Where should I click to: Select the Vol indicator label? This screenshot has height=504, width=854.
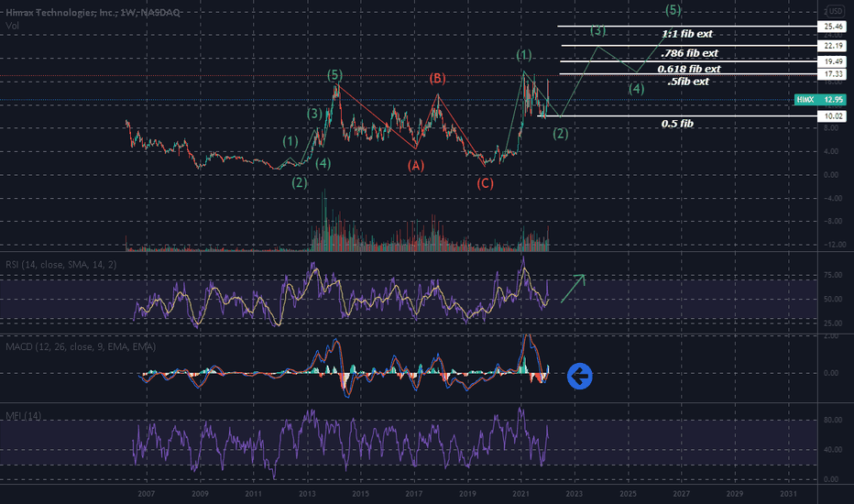pos(12,26)
